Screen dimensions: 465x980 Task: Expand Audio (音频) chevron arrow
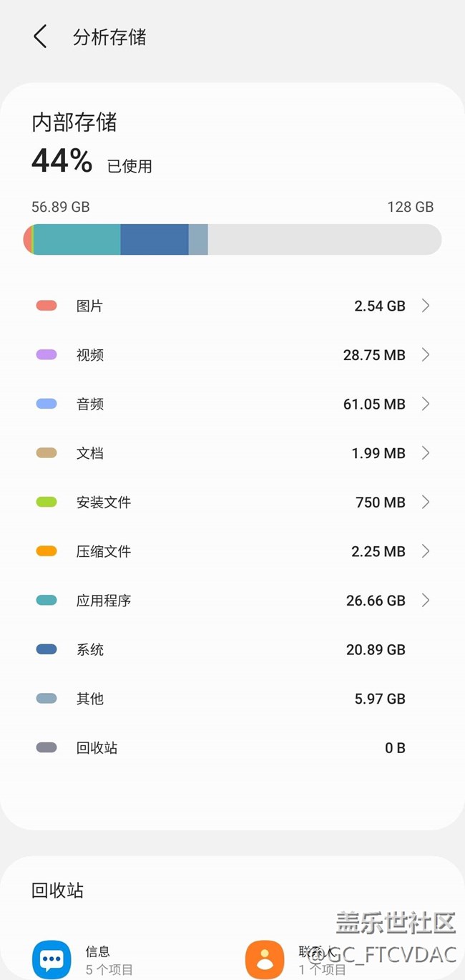426,404
